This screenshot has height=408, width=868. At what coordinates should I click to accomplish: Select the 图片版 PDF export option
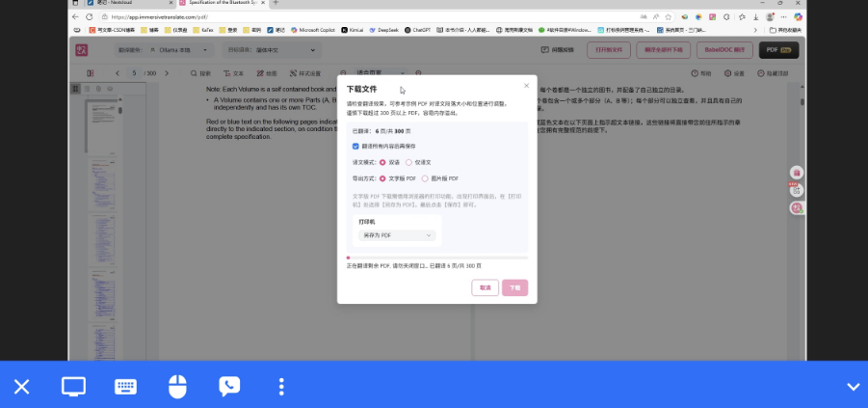pos(425,178)
